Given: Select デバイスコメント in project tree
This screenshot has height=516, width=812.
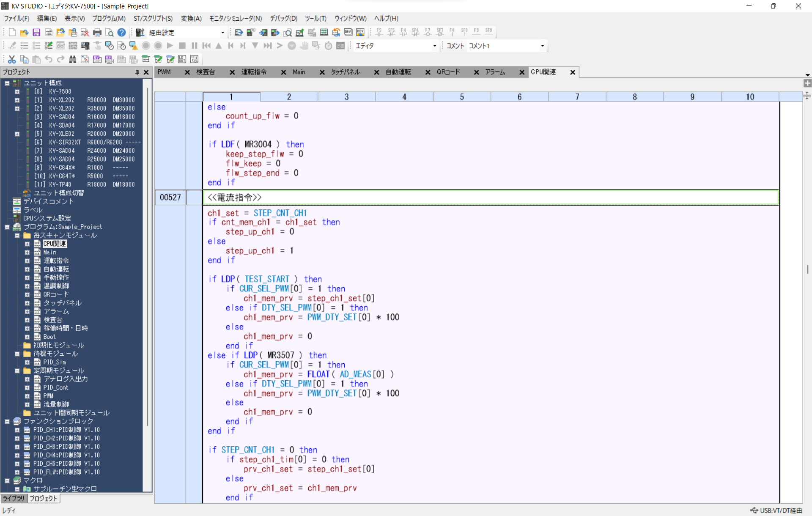Looking at the screenshot, I should 48,201.
